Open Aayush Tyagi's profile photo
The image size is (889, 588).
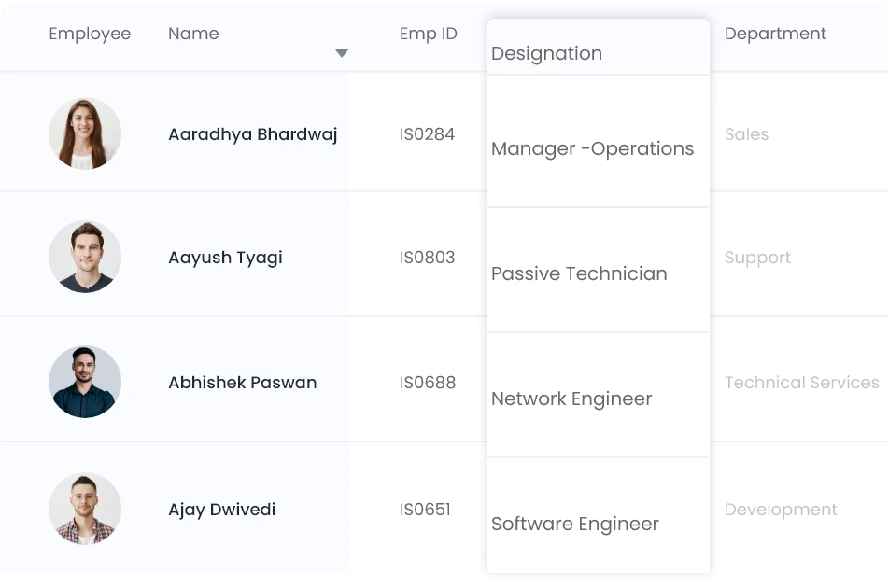85,257
